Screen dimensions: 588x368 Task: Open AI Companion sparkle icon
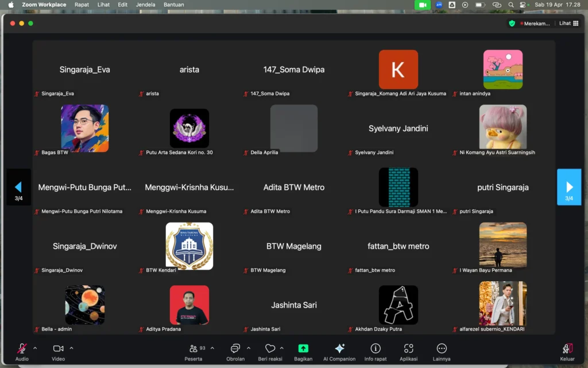339,348
